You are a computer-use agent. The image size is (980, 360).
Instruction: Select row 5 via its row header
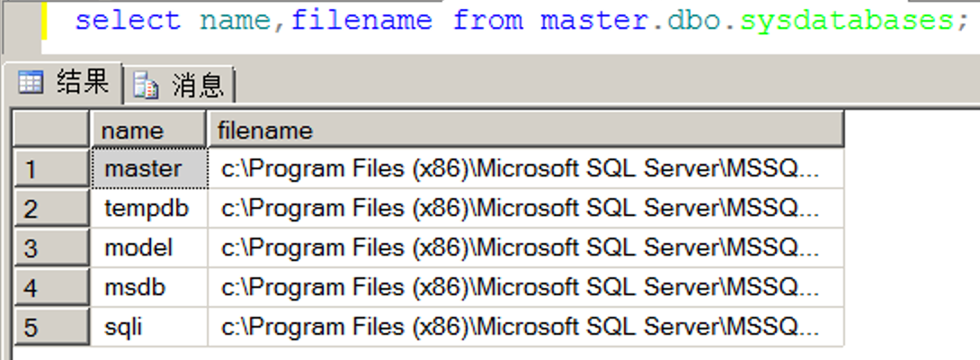coord(52,327)
